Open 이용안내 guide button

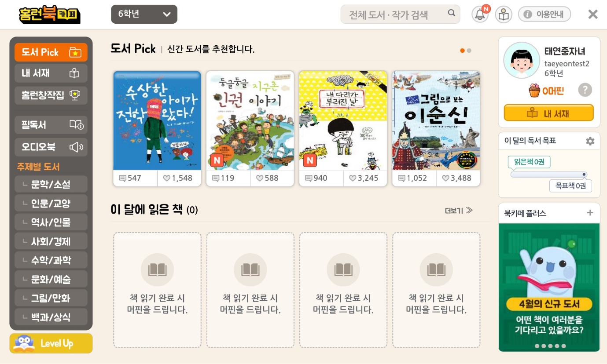click(x=544, y=14)
